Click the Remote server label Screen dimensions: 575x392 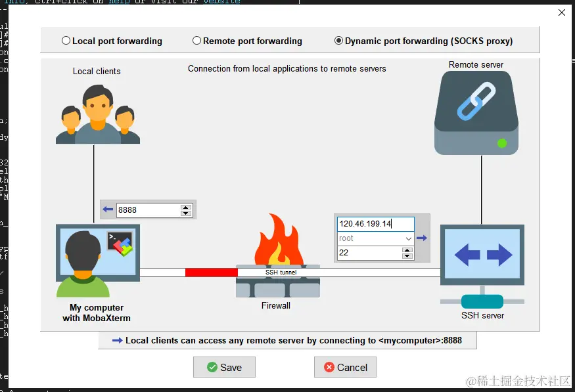[476, 64]
